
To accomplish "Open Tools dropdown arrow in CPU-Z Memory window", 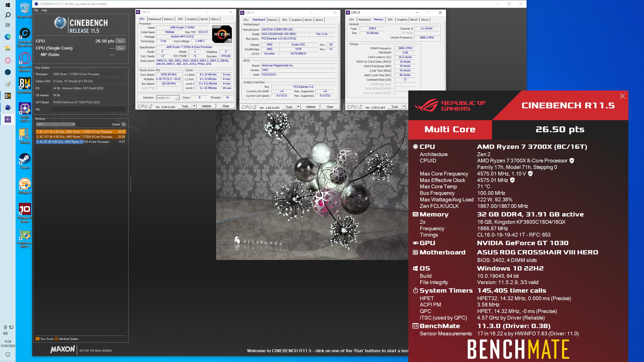I will click(x=404, y=107).
